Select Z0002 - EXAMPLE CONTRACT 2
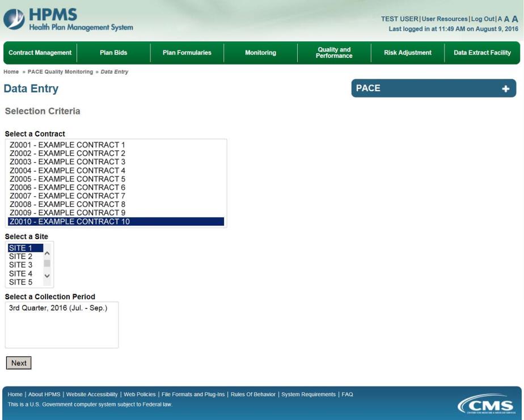The width and height of the screenshot is (524, 420). (x=116, y=154)
